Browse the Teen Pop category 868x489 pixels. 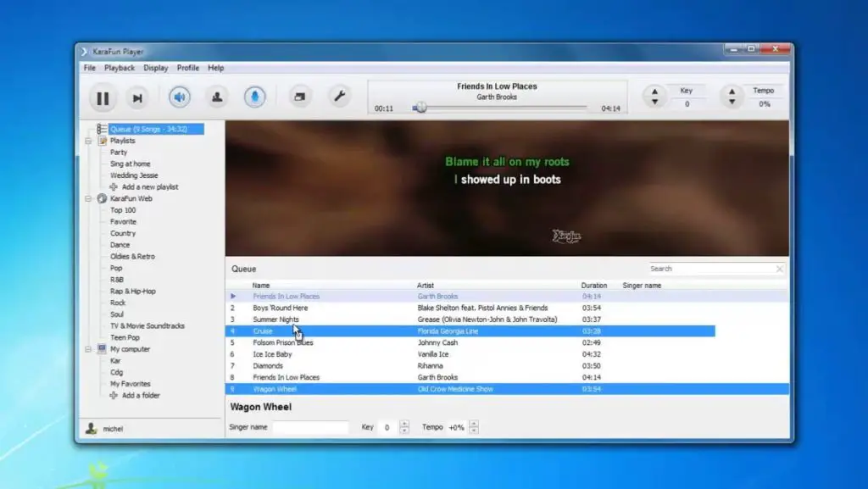125,338
